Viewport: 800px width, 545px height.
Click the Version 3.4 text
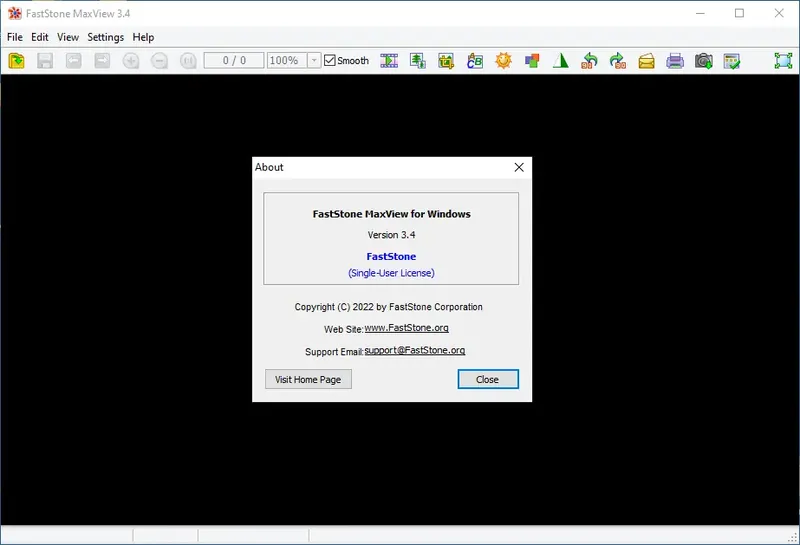391,235
